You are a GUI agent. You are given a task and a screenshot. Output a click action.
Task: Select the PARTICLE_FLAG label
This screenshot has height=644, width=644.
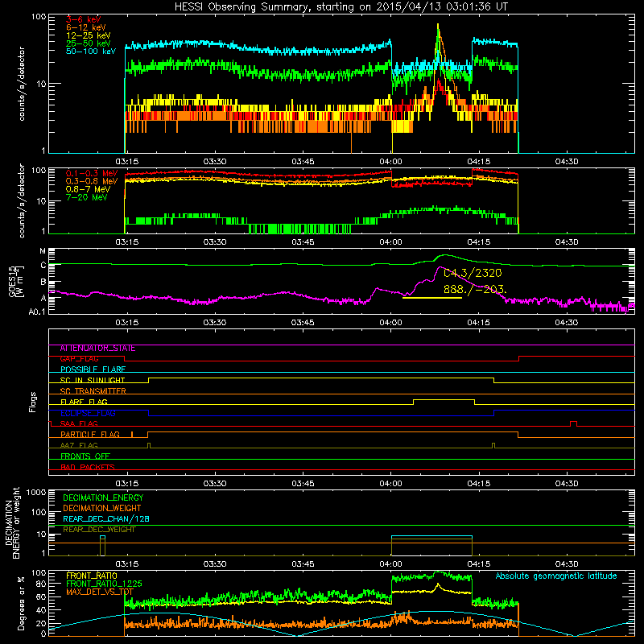pyautogui.click(x=90, y=435)
